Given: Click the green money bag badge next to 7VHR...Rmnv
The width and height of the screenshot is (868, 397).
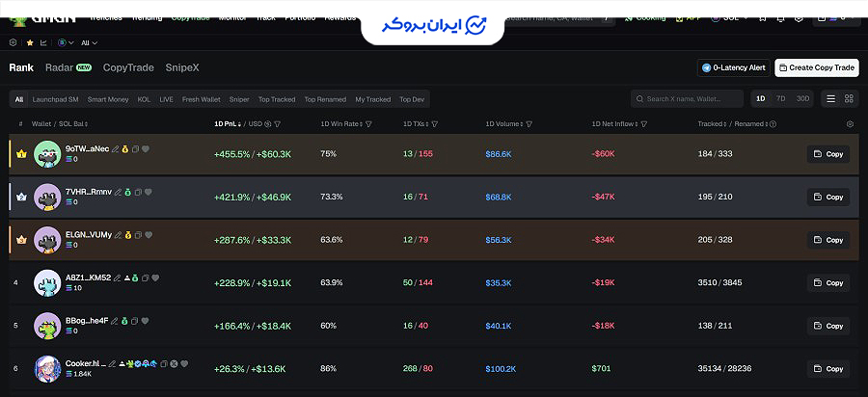Looking at the screenshot, I should 128,192.
